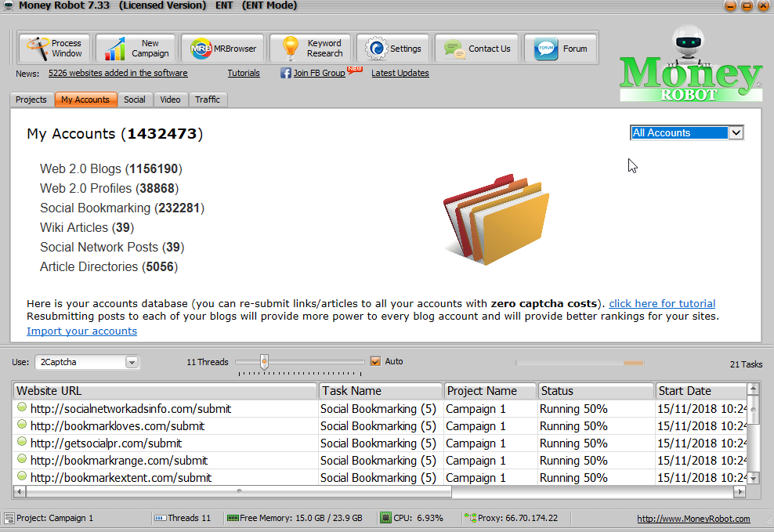Click status dot for bookmarkrange.com row
774x532 pixels.
point(22,459)
